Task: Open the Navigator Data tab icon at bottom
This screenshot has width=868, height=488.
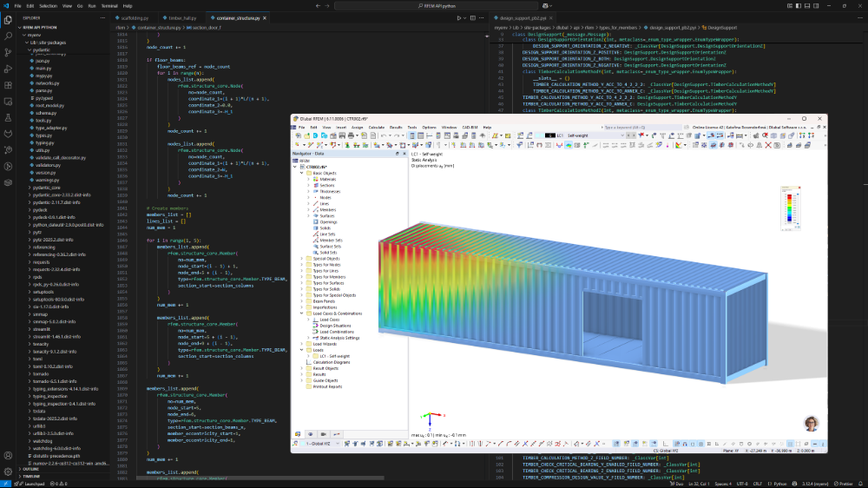Action: point(298,434)
